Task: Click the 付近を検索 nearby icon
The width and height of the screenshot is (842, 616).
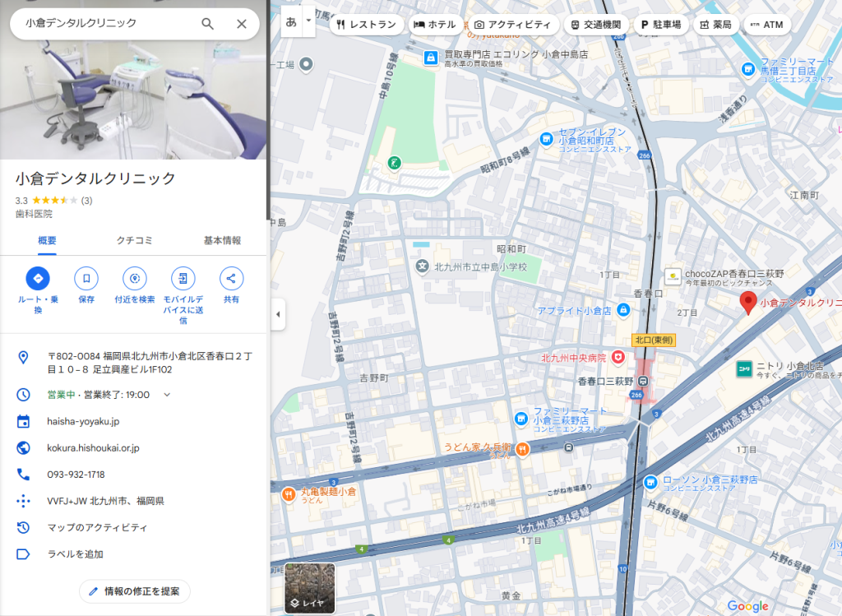Action: pyautogui.click(x=135, y=278)
